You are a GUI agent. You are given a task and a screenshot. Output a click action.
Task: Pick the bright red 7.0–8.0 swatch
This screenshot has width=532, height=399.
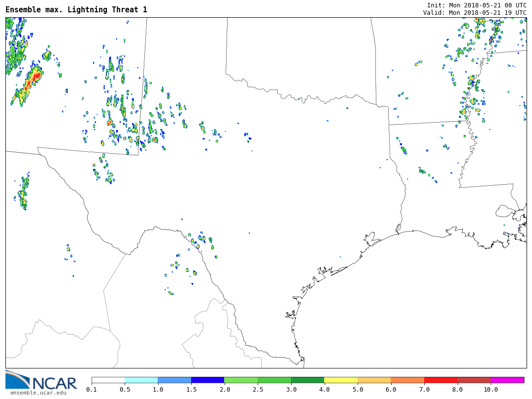coord(440,380)
